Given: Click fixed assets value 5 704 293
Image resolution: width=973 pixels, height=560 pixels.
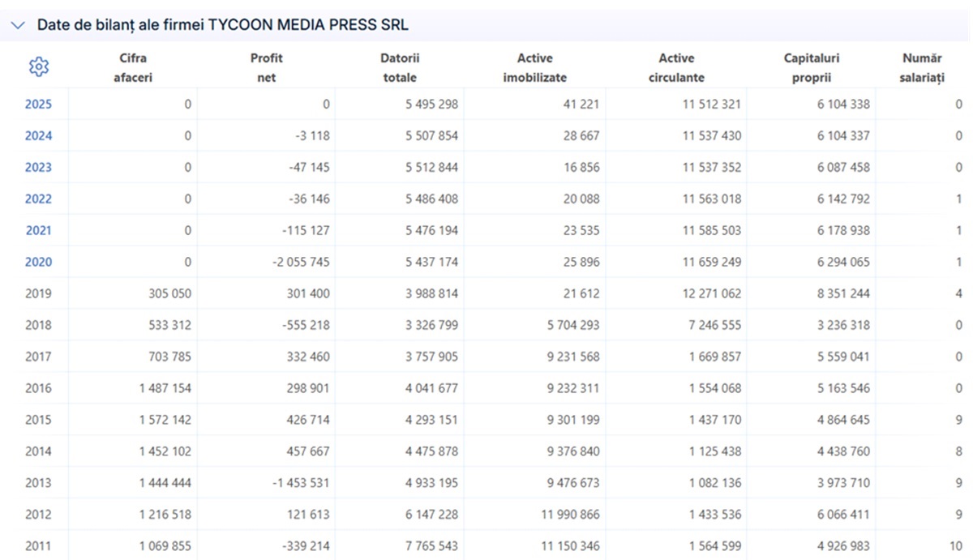Looking at the screenshot, I should click(x=573, y=325).
